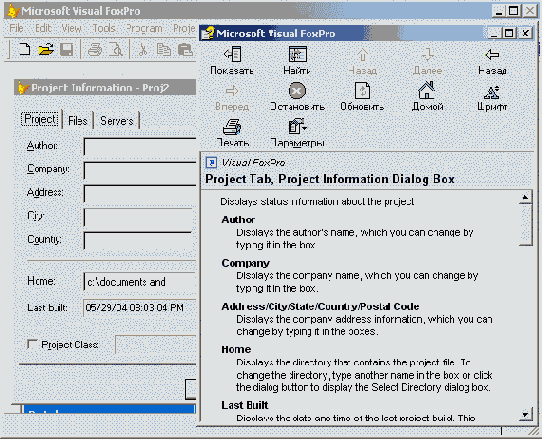Open the Program menu
Image resolution: width=542 pixels, height=439 pixels.
(144, 28)
